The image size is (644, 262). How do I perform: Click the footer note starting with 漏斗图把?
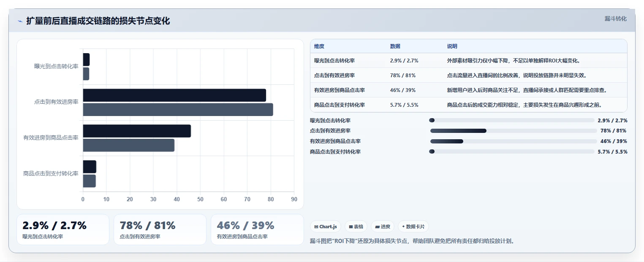click(x=412, y=241)
